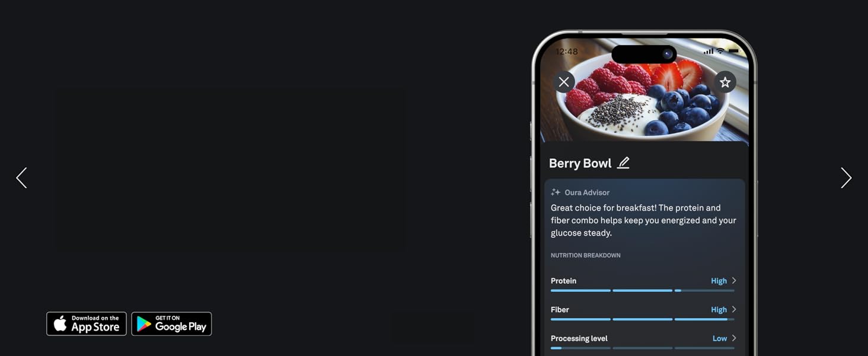Open the Get it on Google Play badge
The image size is (868, 356).
(x=171, y=324)
